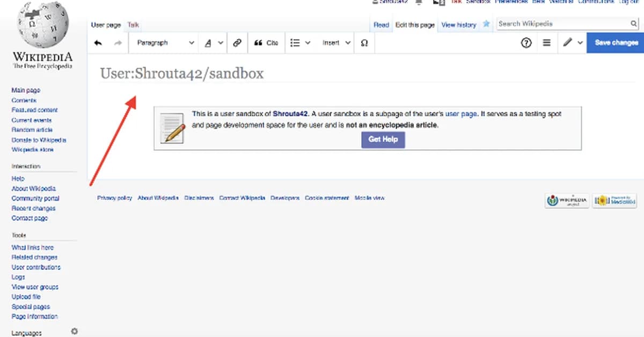644x337 pixels.
Task: Open the Insert dropdown menu
Action: [336, 43]
